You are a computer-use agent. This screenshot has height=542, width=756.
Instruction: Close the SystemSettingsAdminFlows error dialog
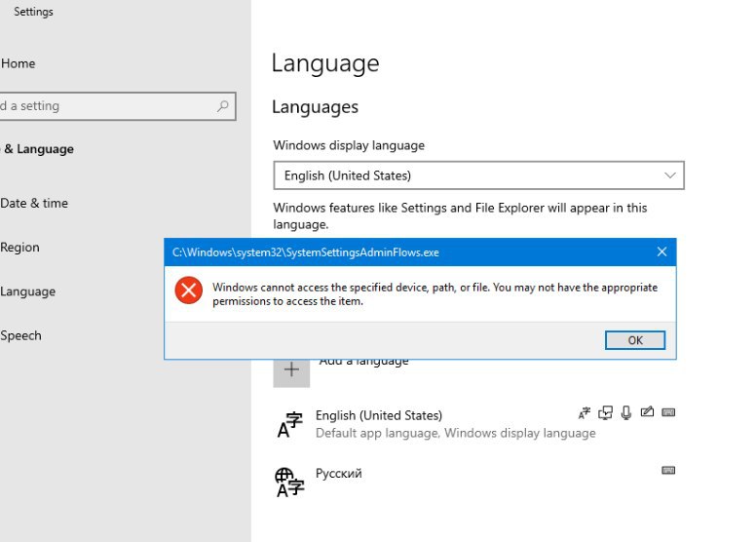(661, 252)
